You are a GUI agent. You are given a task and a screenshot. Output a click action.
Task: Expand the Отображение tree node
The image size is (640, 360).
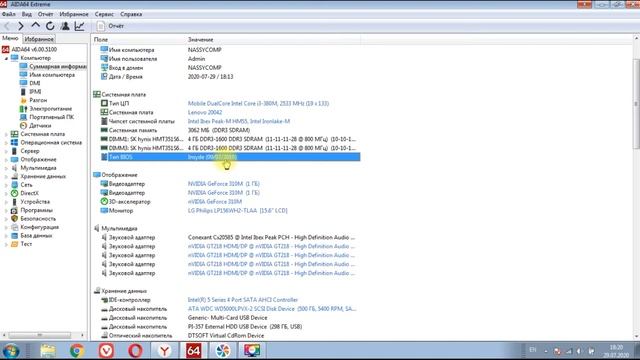point(6,160)
